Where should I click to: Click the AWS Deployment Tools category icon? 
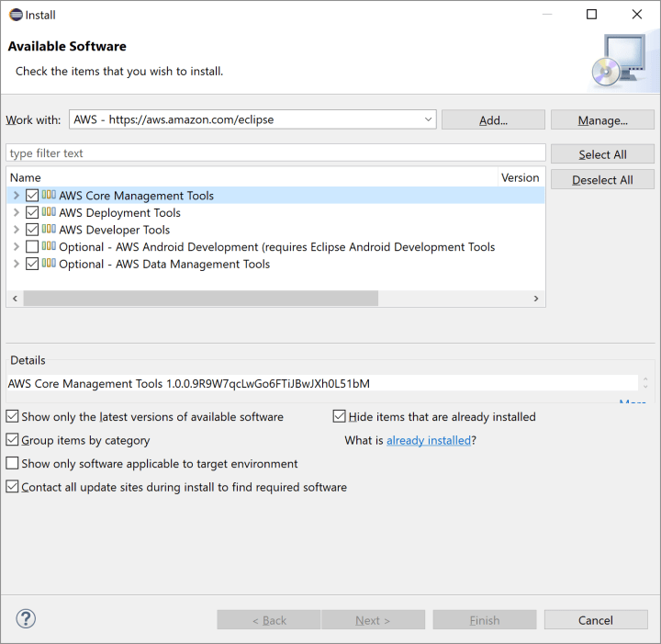[x=49, y=212]
